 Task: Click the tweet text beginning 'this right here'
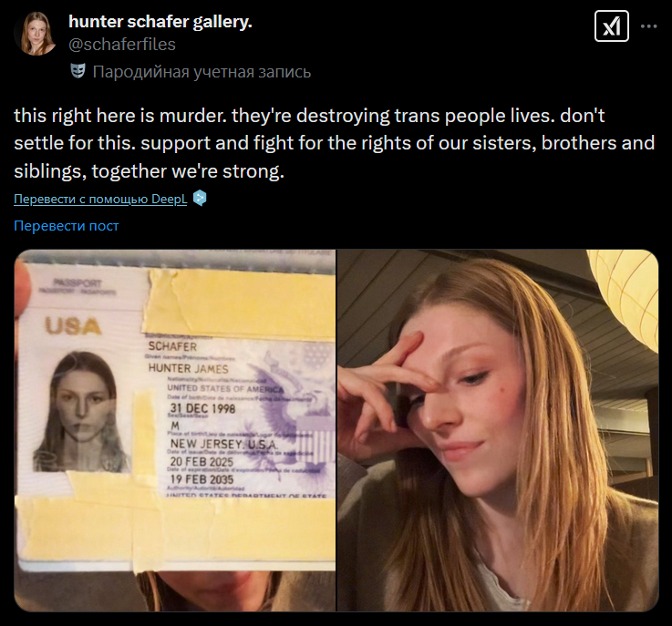335,143
